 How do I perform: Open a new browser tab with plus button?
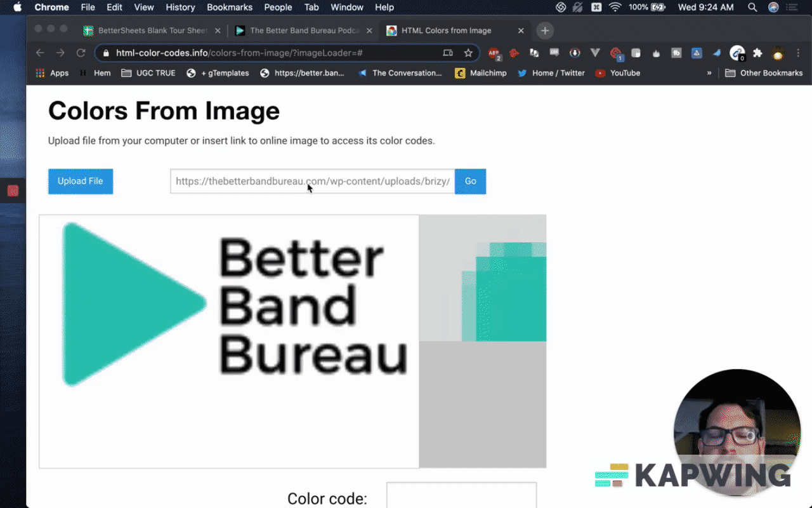tap(545, 30)
